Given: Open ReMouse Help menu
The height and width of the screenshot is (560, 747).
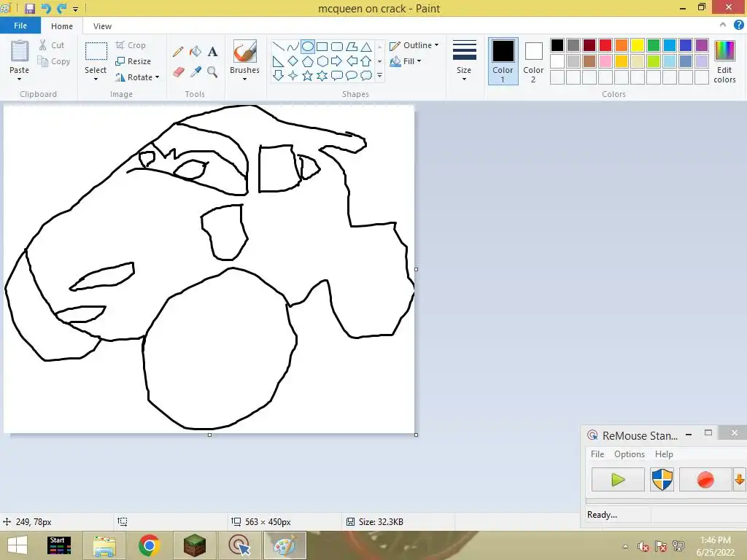Looking at the screenshot, I should (664, 454).
